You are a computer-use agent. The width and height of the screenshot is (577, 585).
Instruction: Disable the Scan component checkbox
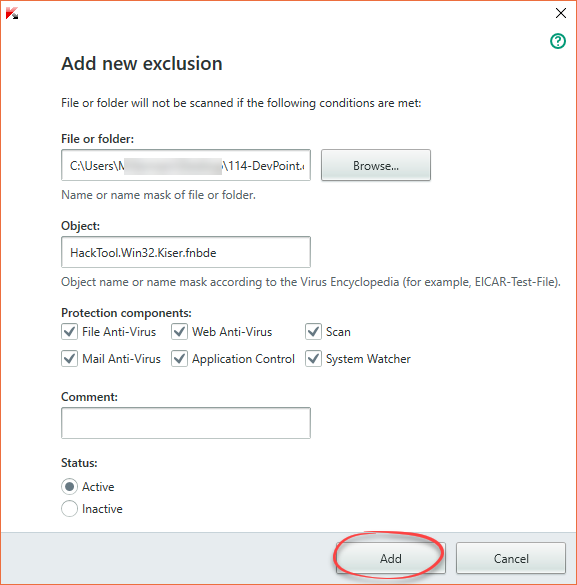[313, 332]
